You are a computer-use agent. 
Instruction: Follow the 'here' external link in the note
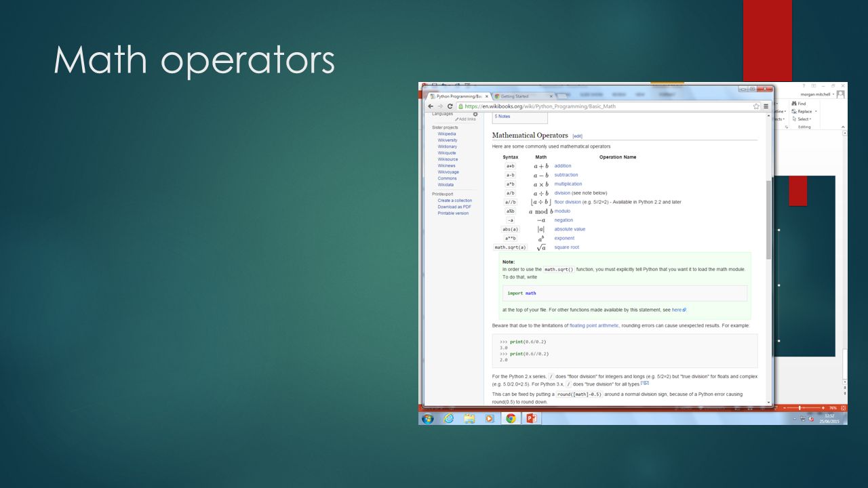(679, 310)
